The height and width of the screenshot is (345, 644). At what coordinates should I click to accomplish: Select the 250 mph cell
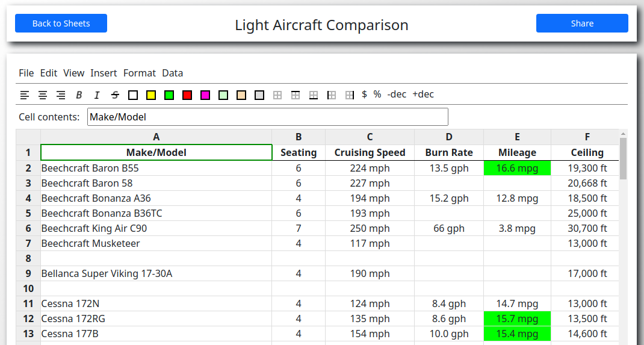click(x=370, y=228)
